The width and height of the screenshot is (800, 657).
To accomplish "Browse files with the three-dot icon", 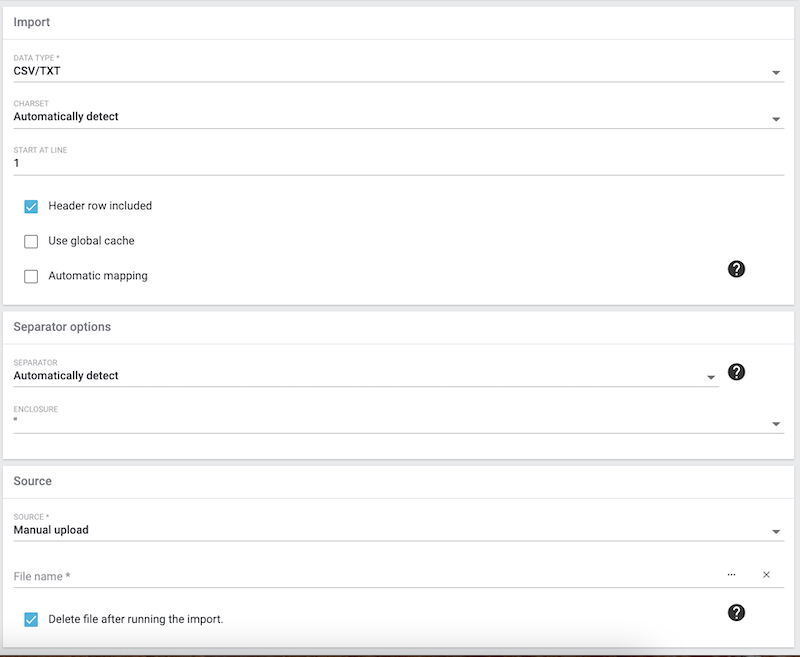I will coord(731,575).
